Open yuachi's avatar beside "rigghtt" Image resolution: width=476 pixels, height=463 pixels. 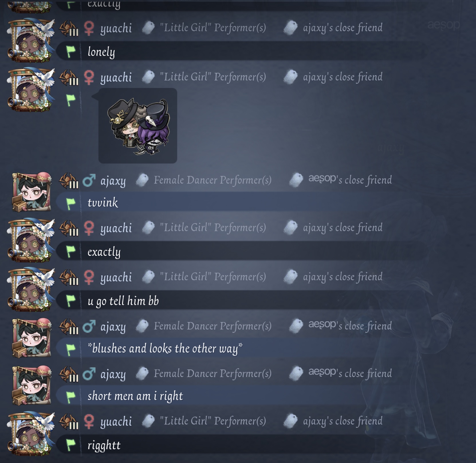(x=31, y=433)
